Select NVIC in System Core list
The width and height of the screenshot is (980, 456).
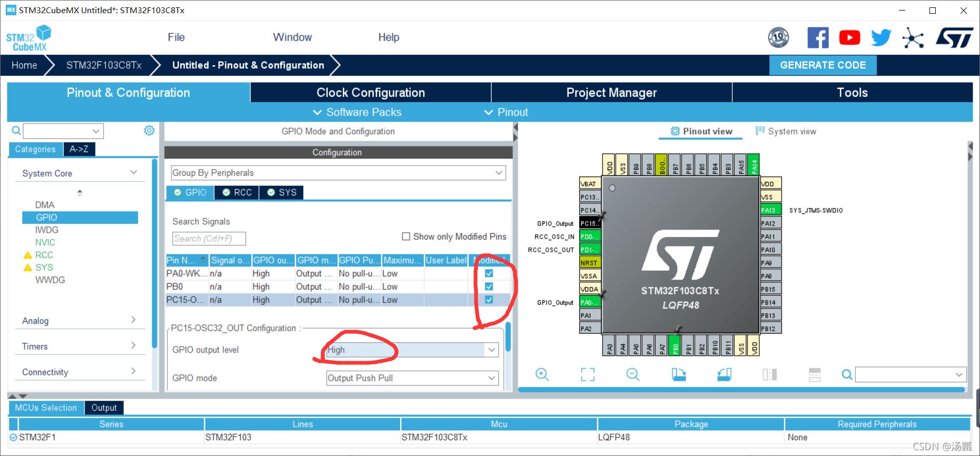pos(45,242)
